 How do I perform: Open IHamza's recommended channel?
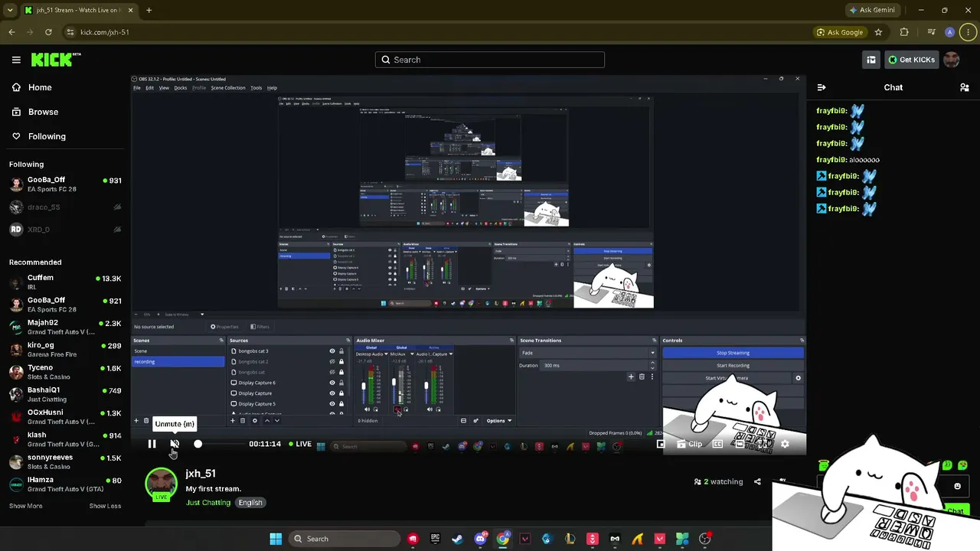tap(64, 484)
